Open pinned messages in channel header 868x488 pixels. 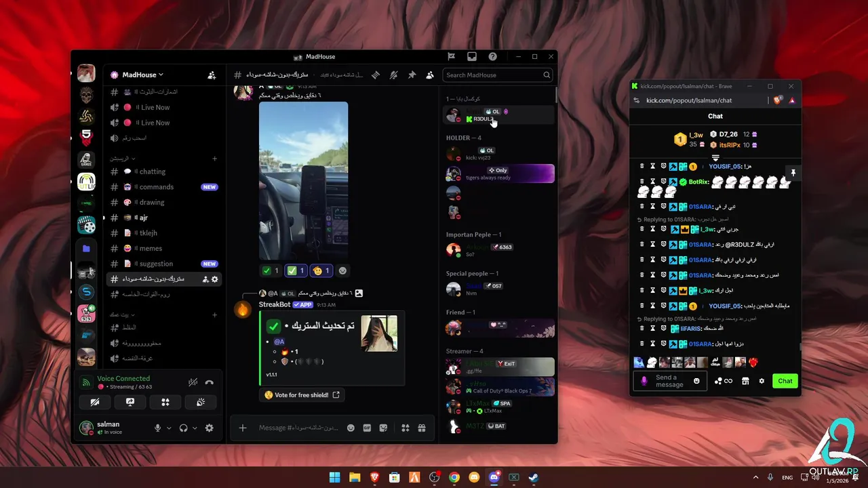[x=412, y=75]
